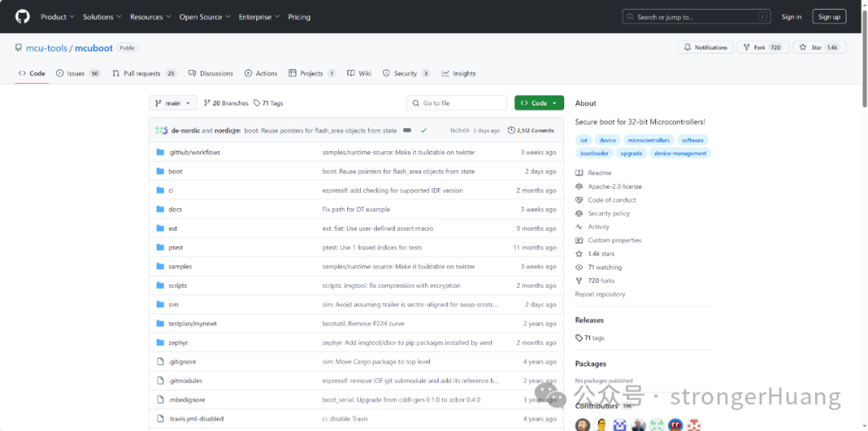Expand the Open Source header menu
This screenshot has height=431, width=868.
(x=204, y=17)
